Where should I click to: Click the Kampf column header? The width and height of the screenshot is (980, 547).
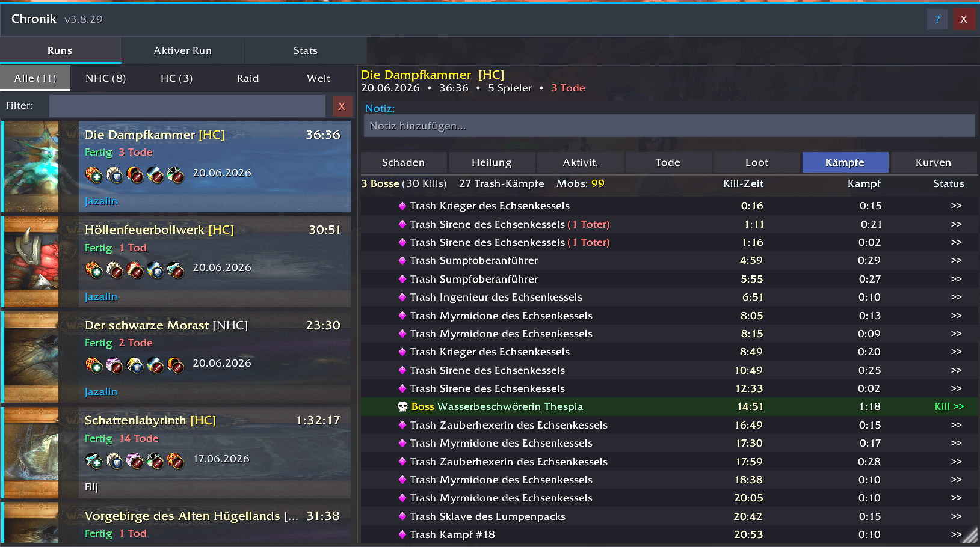click(864, 183)
